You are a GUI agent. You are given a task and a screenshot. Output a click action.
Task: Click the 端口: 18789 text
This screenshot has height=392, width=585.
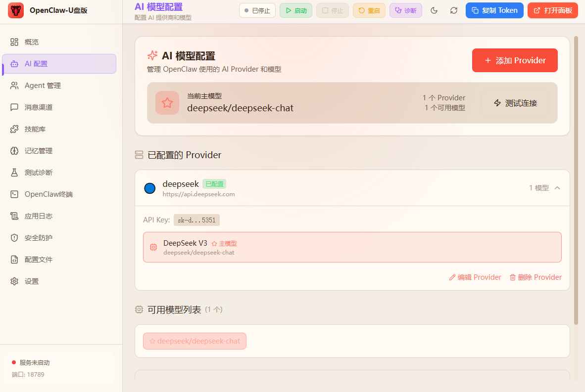click(28, 375)
